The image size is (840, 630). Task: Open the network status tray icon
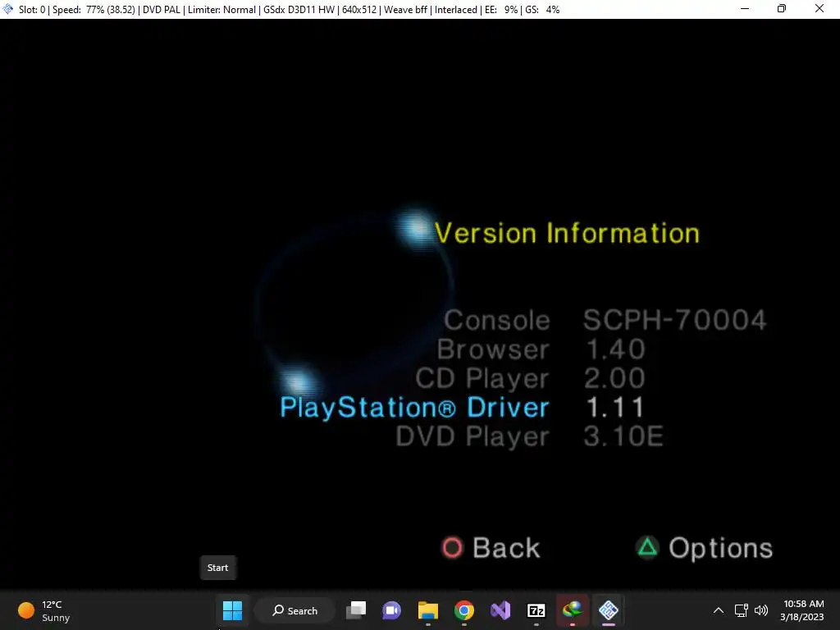pos(741,610)
